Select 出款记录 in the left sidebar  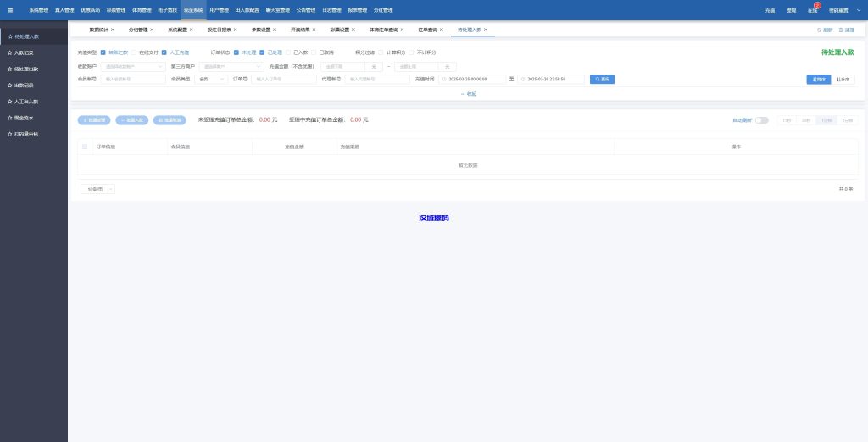25,85
